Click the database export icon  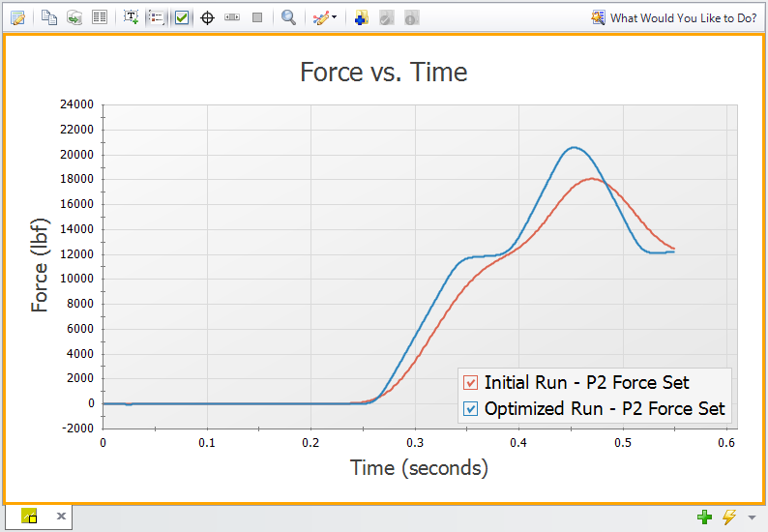[74, 17]
